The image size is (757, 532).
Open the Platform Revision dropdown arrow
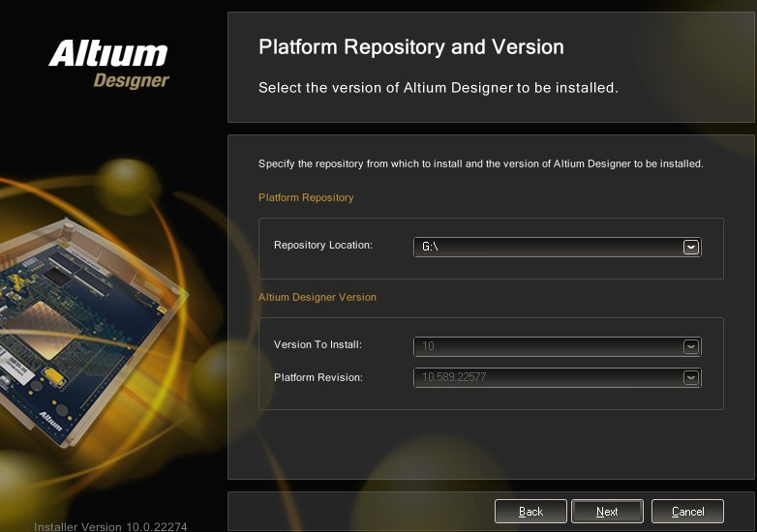click(691, 377)
